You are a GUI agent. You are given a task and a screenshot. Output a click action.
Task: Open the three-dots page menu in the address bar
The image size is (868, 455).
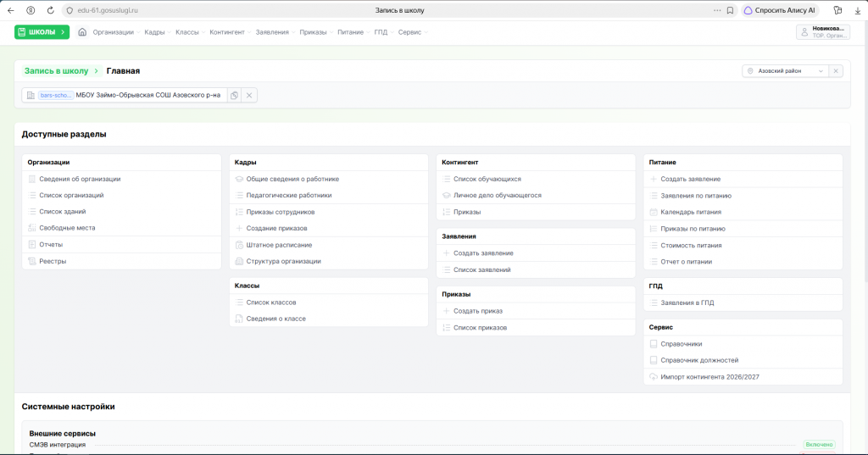tap(717, 10)
